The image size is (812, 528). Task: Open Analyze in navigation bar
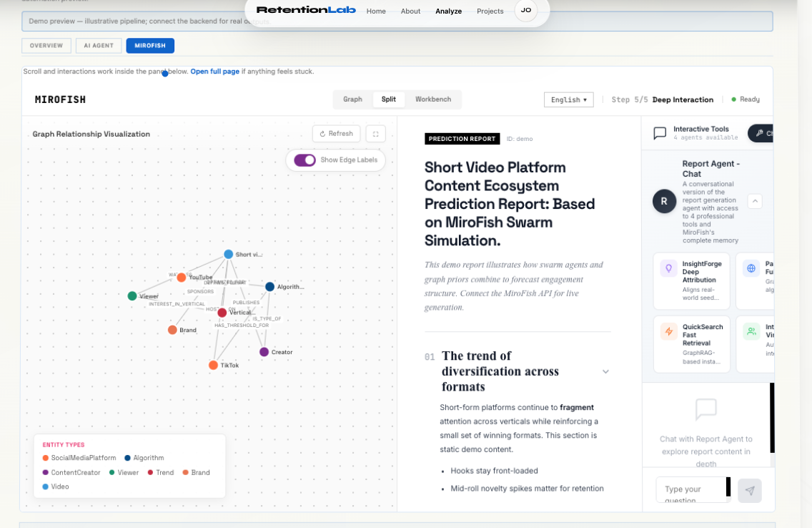pos(448,11)
